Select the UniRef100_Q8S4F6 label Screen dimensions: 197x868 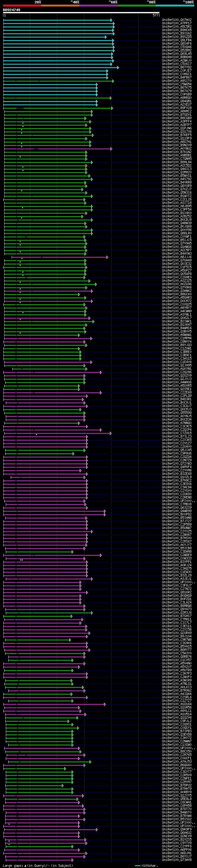click(177, 43)
